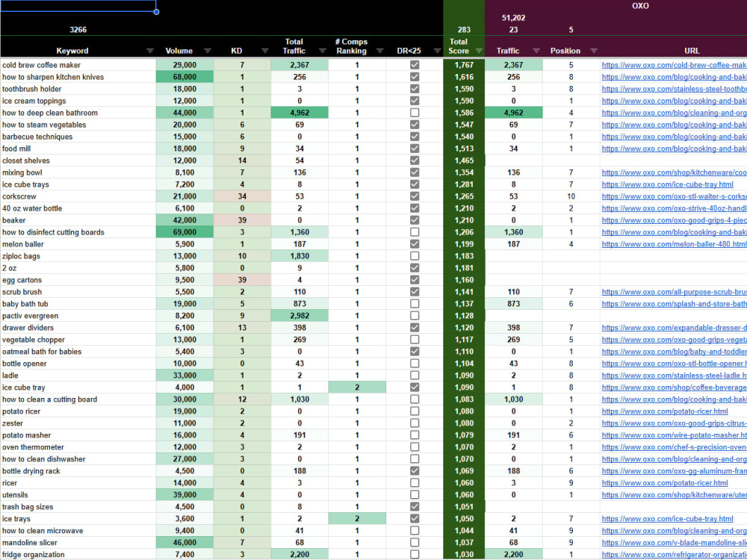Viewport: 747px width, 560px height.
Task: Select keyword cell 'oatmeal bath for babies'
Action: [78, 352]
